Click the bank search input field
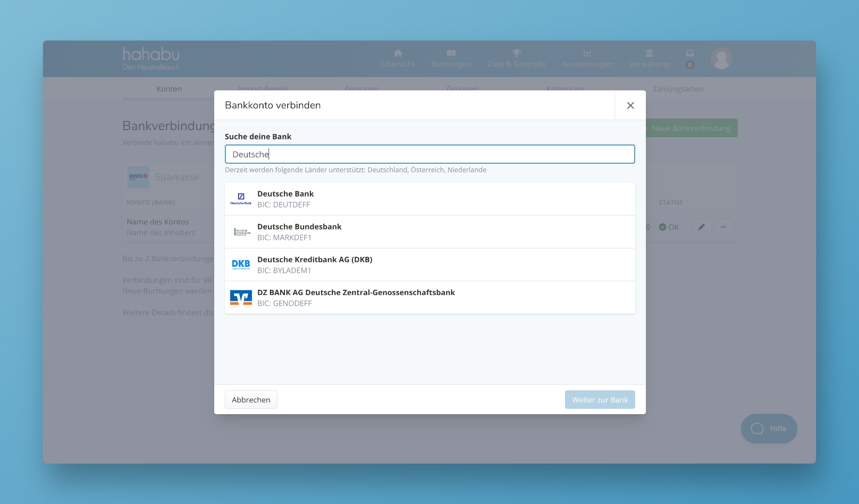The width and height of the screenshot is (859, 504). tap(429, 154)
